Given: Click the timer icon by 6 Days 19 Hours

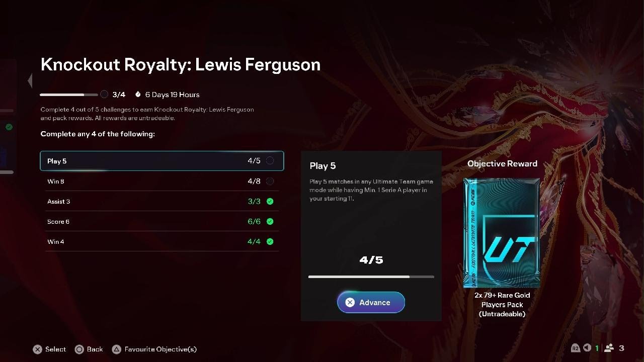Looking at the screenshot, I should click(x=138, y=95).
